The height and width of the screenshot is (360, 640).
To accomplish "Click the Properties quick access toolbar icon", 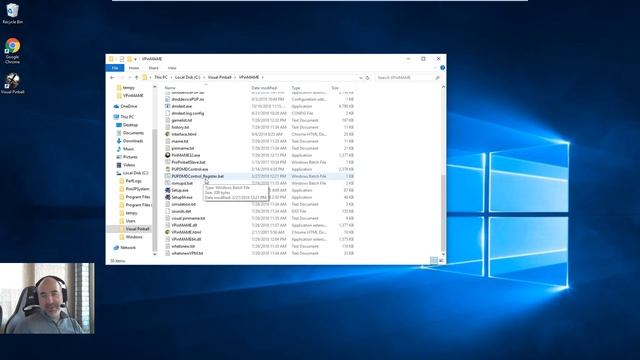I will (x=122, y=59).
